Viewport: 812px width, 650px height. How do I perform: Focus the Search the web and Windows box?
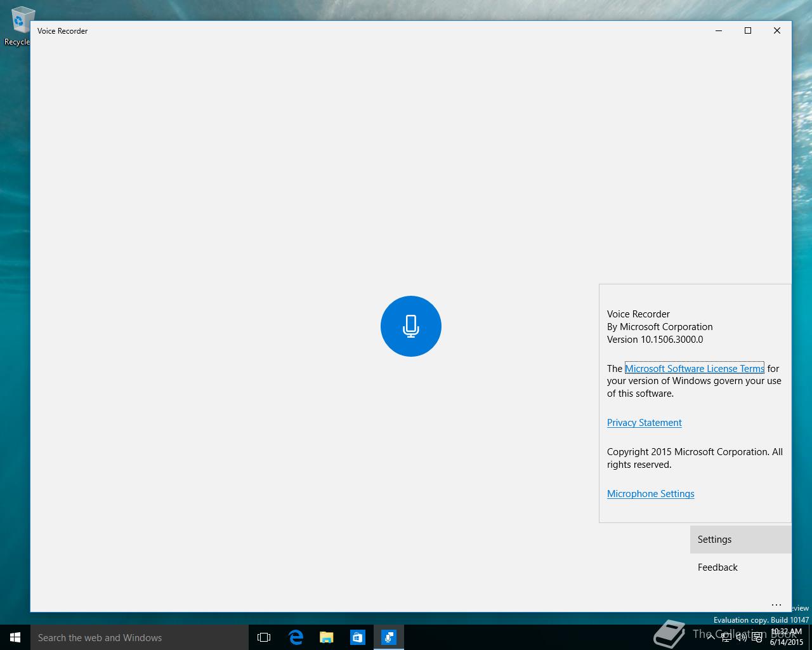(x=139, y=637)
